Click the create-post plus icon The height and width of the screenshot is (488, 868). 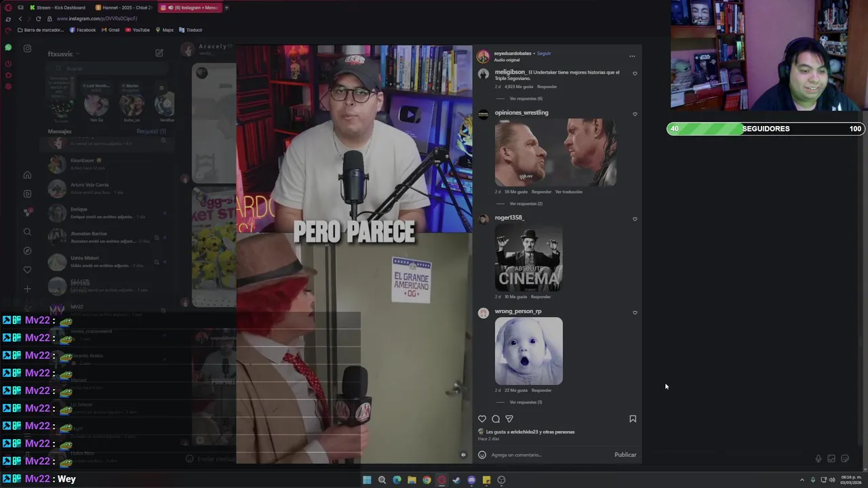[x=27, y=289]
